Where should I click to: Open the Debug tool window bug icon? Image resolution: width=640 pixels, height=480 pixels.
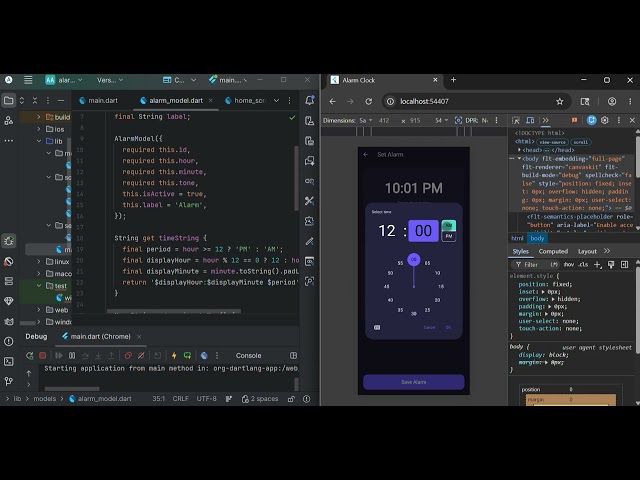[9, 241]
